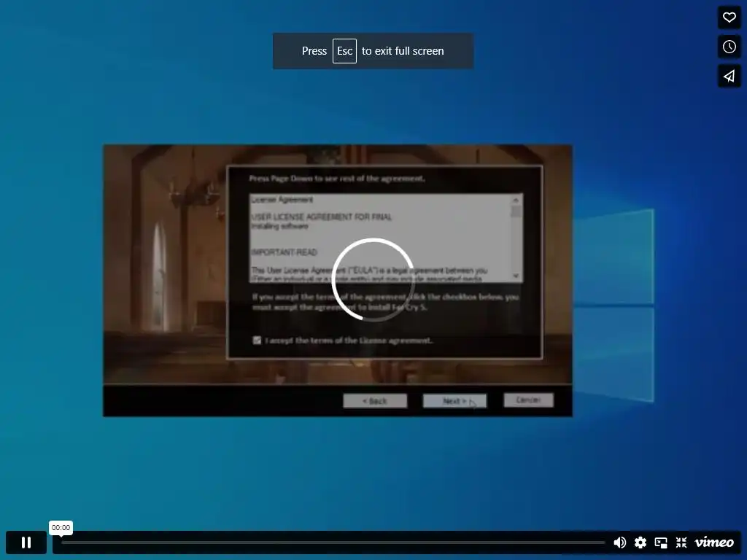The width and height of the screenshot is (747, 560).
Task: Click the 'IMPORTANT-READ' line
Action: tap(284, 252)
